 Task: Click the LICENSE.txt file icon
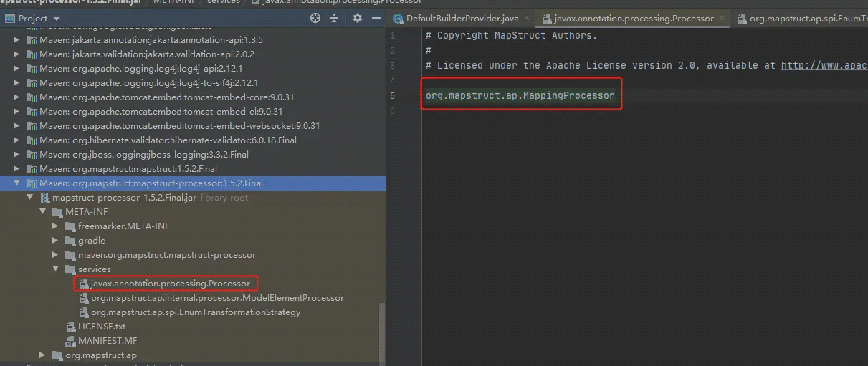(x=71, y=327)
